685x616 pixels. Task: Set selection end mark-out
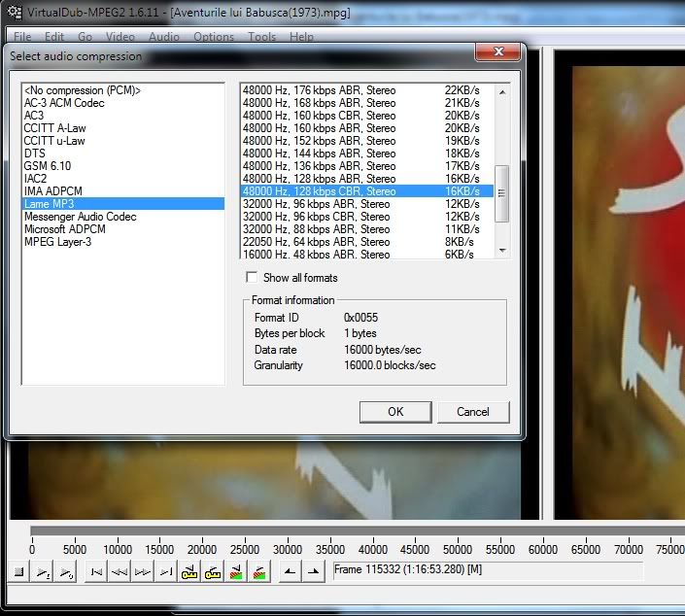click(x=313, y=572)
